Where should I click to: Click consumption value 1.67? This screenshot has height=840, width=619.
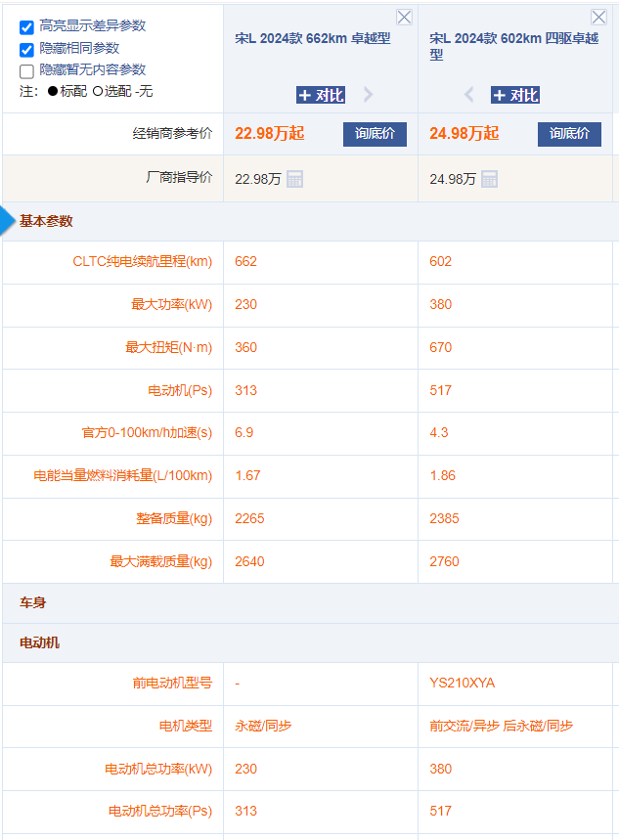coord(247,475)
